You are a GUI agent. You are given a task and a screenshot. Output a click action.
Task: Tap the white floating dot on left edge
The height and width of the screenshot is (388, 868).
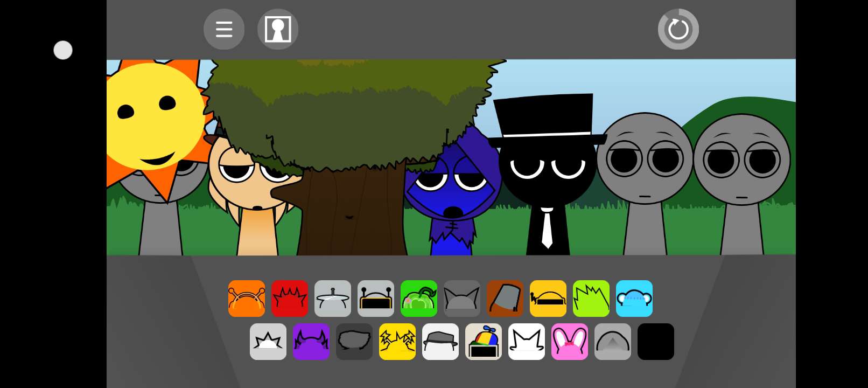coord(63,50)
